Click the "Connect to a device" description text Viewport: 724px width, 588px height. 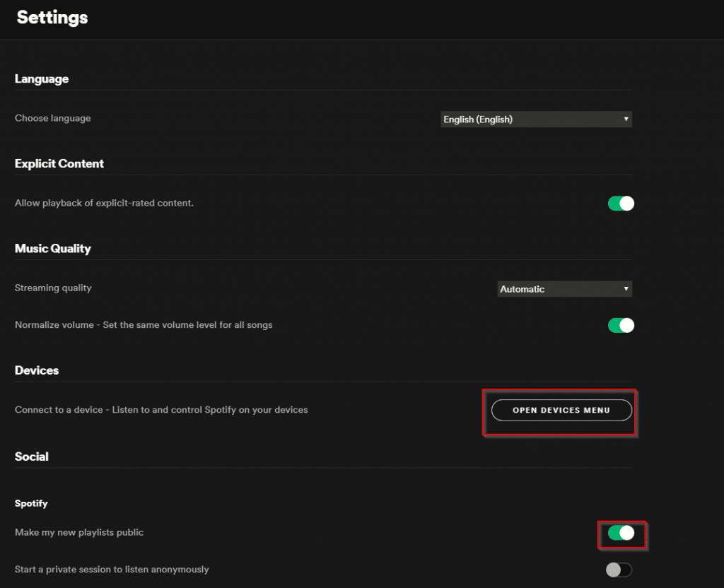tap(161, 409)
